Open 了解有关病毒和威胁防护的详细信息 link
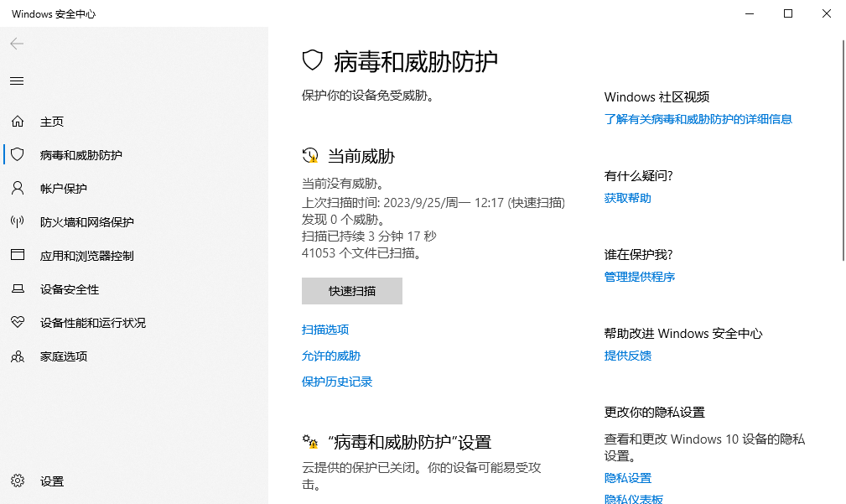 [x=698, y=119]
